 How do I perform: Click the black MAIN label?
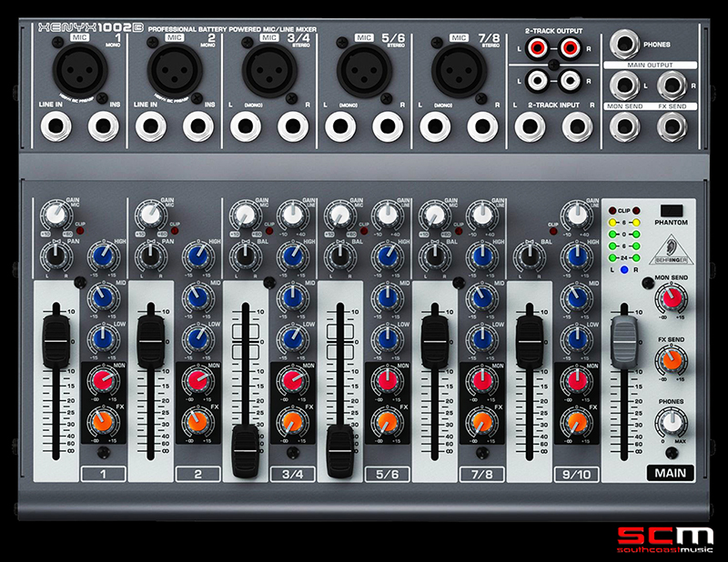(x=671, y=473)
